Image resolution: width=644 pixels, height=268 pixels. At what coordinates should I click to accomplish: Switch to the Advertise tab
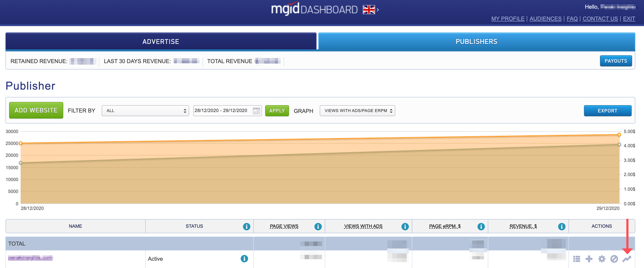click(x=161, y=41)
